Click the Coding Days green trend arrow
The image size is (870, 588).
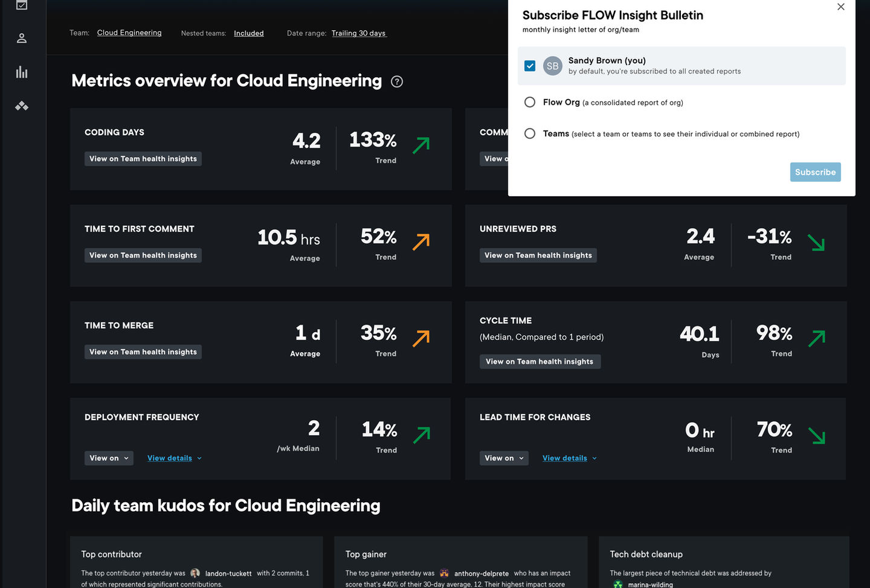pyautogui.click(x=421, y=145)
